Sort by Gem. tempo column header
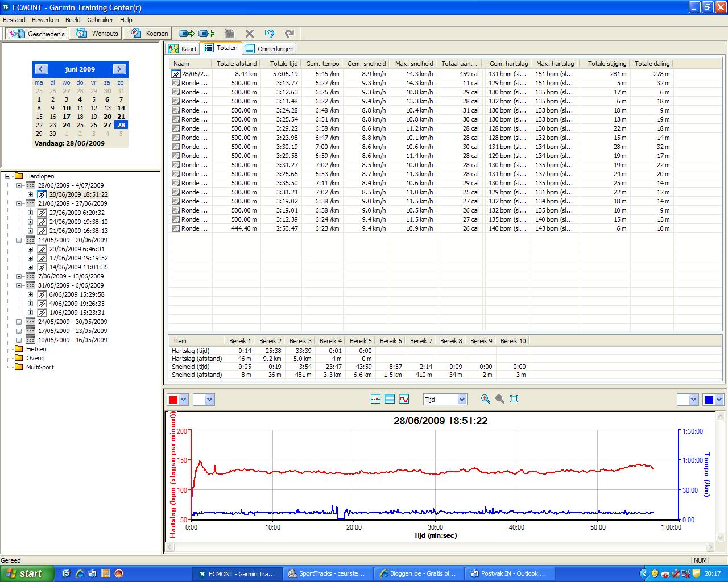 click(x=322, y=64)
